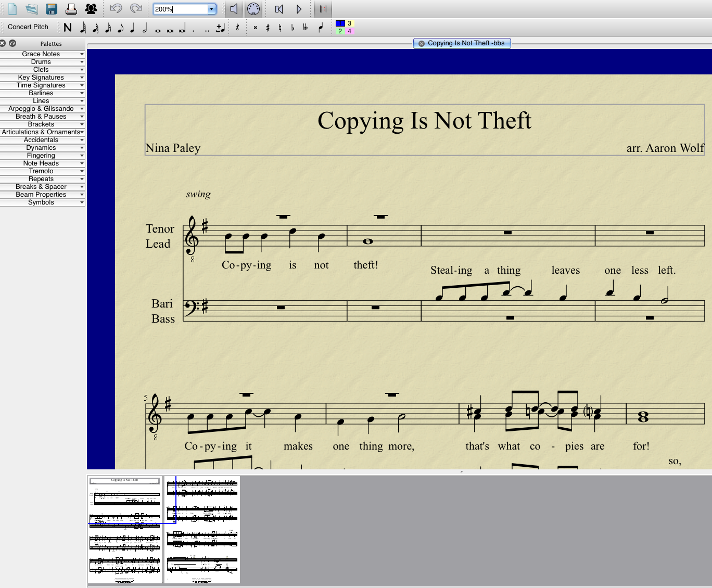
Task: Expand the Accidentals palette
Action: click(42, 140)
